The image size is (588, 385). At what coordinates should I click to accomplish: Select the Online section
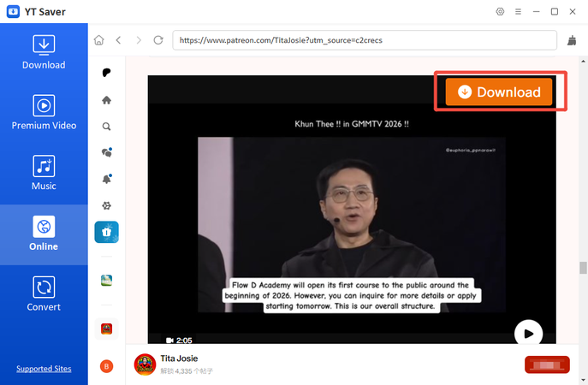44,234
